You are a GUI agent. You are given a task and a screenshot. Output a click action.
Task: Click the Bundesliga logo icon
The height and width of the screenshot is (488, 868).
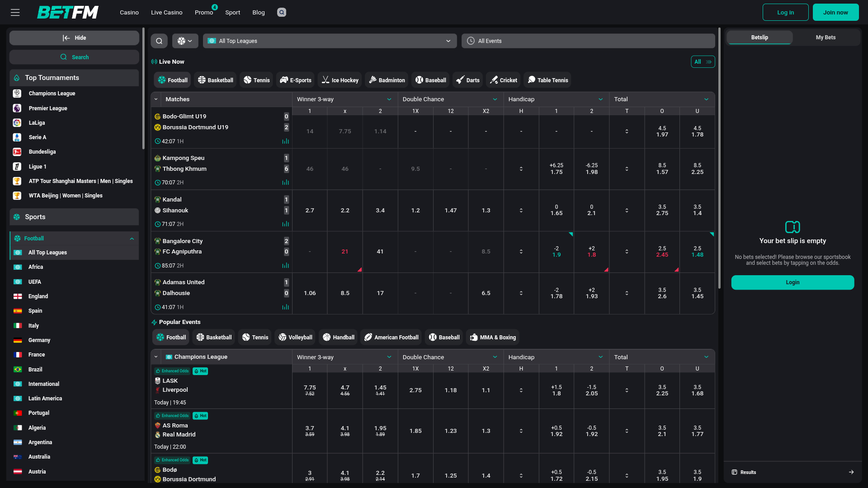click(17, 152)
